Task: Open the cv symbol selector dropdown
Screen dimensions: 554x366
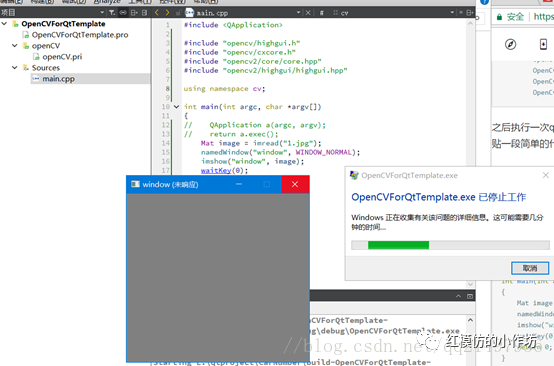Action: pos(452,12)
